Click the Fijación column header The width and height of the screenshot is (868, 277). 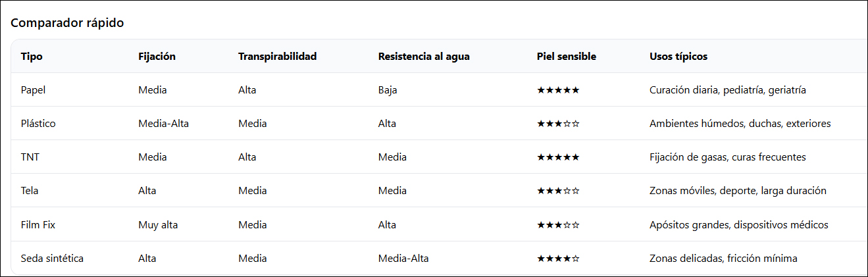click(157, 57)
